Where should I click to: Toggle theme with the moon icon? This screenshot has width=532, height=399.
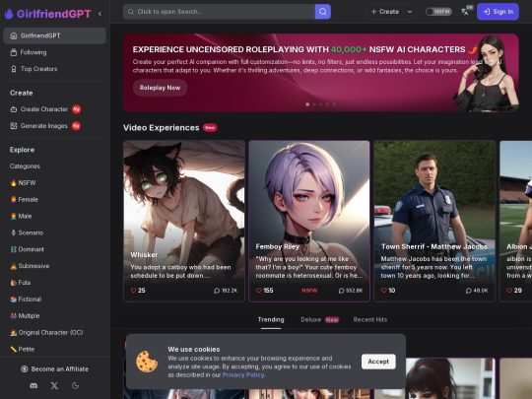point(75,386)
